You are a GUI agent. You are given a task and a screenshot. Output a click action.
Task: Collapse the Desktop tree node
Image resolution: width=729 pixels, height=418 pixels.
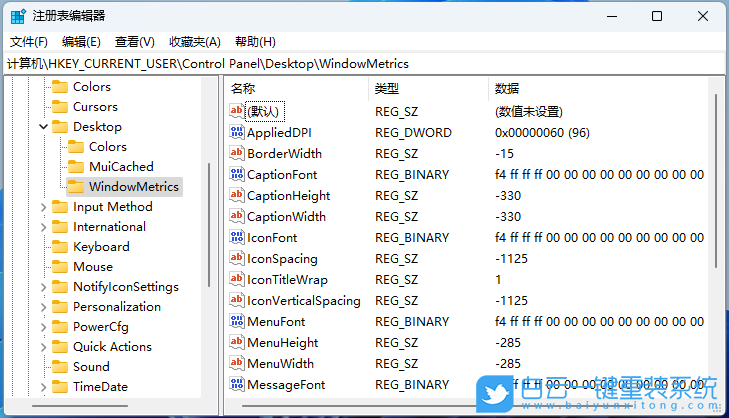(x=43, y=126)
